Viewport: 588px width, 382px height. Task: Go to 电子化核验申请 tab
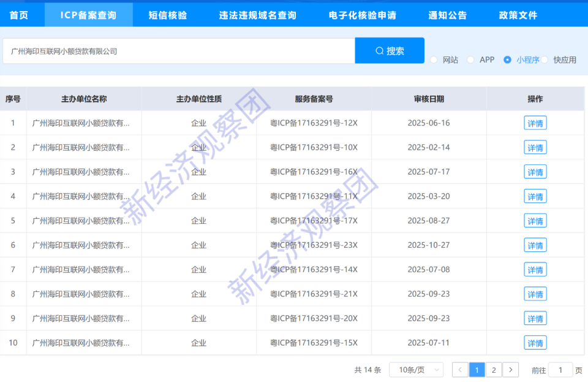(x=362, y=15)
